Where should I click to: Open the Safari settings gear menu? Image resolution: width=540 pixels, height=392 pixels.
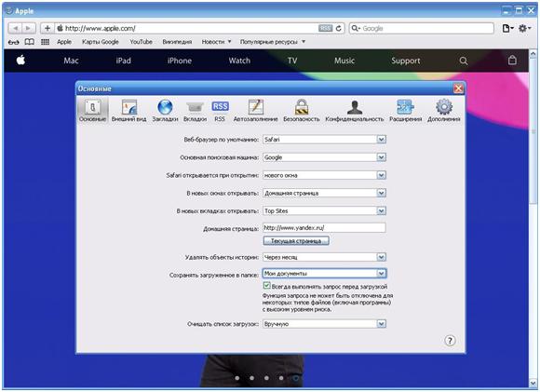[524, 28]
